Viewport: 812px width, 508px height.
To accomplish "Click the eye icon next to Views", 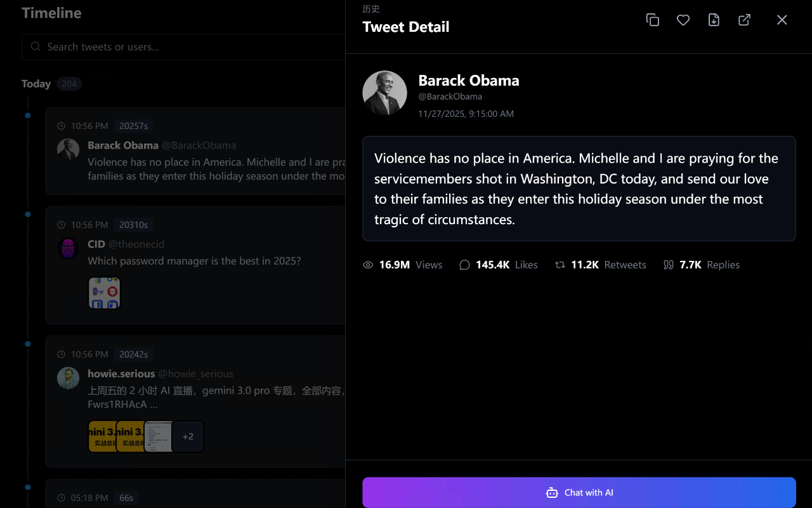I will [x=368, y=265].
